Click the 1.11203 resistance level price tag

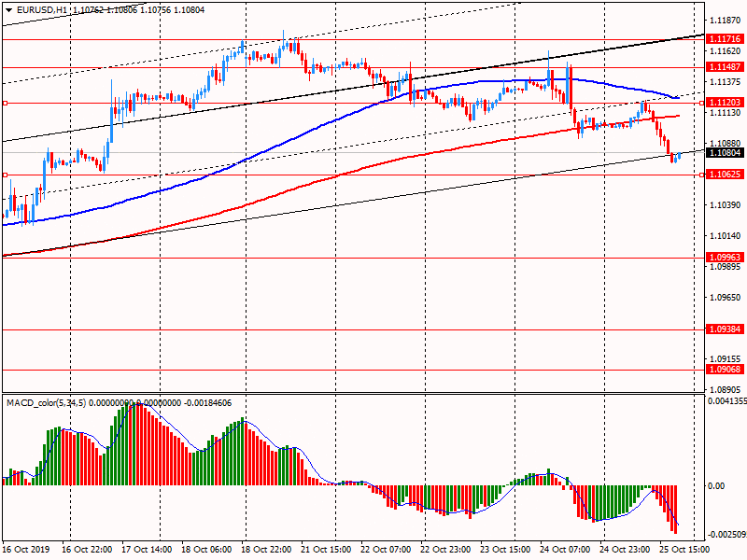pyautogui.click(x=725, y=103)
